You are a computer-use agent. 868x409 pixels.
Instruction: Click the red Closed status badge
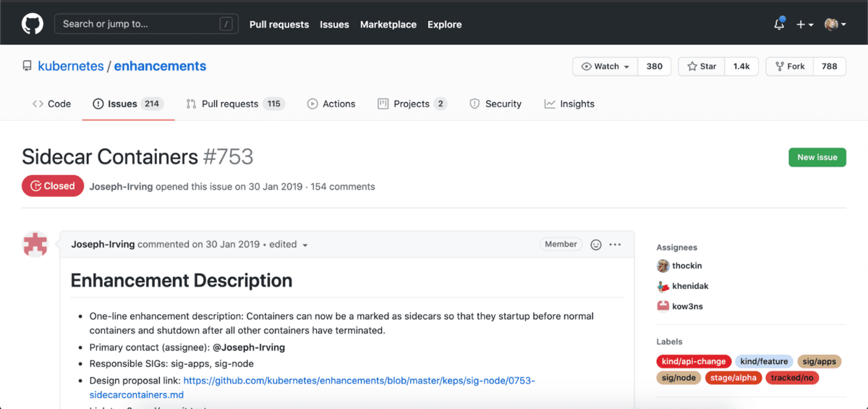pyautogui.click(x=53, y=186)
